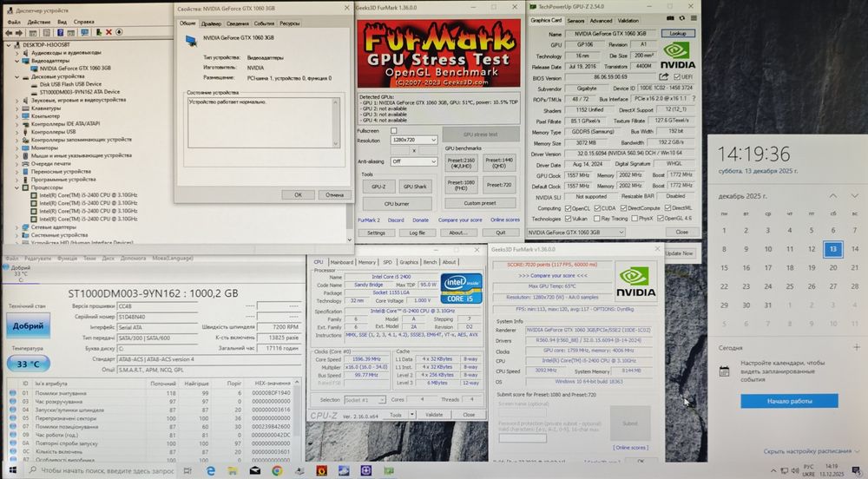The width and height of the screenshot is (868, 479).
Task: Click the GPU-Z refresh icon
Action: [x=682, y=18]
